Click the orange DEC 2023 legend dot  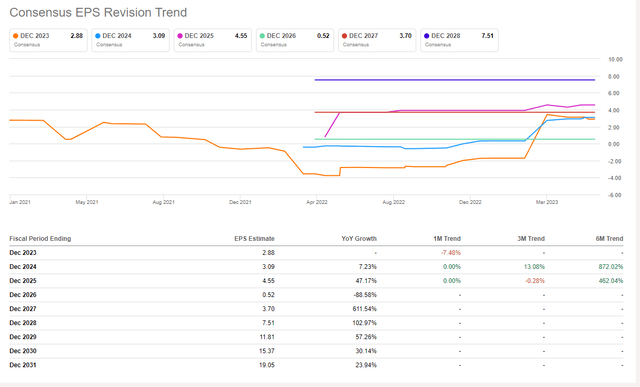16,36
